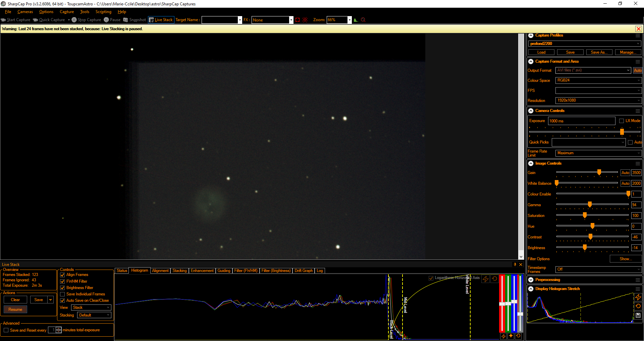Expand the Preprocessing section

531,280
